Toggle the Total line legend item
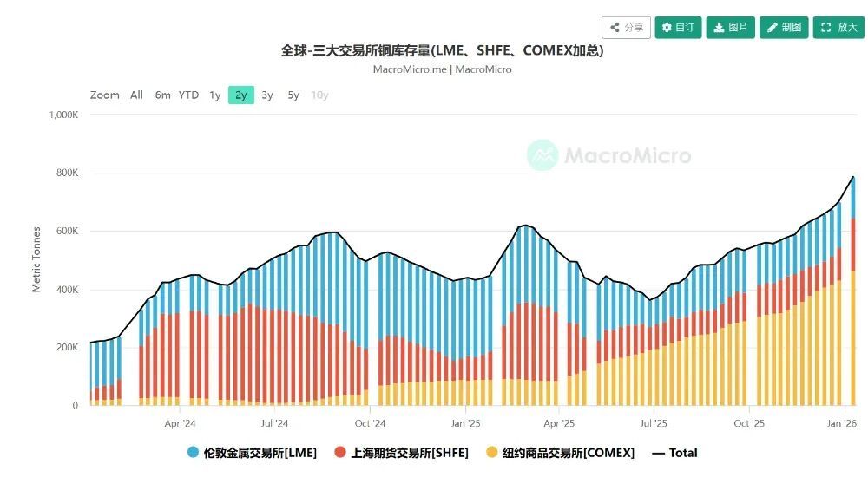The image size is (868, 484). tap(674, 453)
